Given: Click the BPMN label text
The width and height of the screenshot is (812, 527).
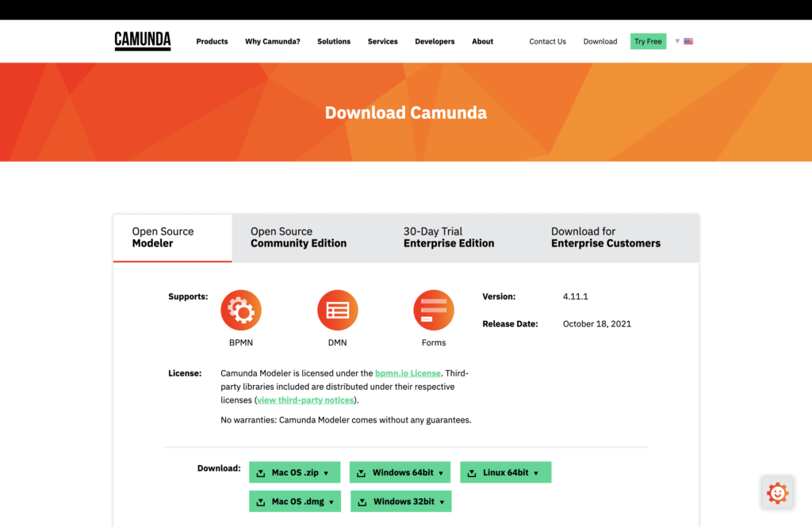Looking at the screenshot, I should click(x=241, y=342).
